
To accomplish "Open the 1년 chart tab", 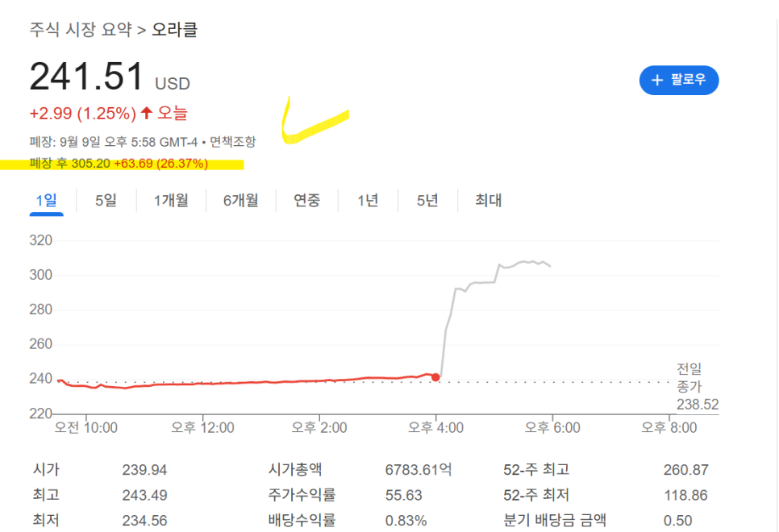I will point(369,200).
